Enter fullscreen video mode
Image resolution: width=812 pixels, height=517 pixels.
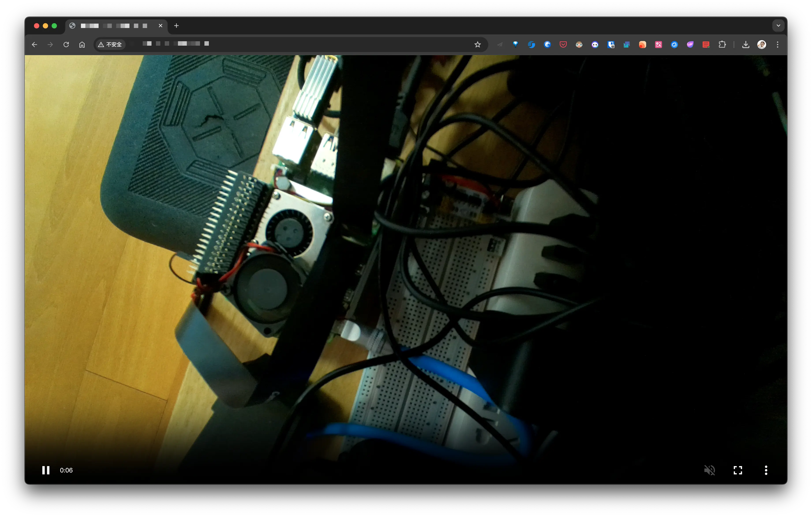point(738,470)
